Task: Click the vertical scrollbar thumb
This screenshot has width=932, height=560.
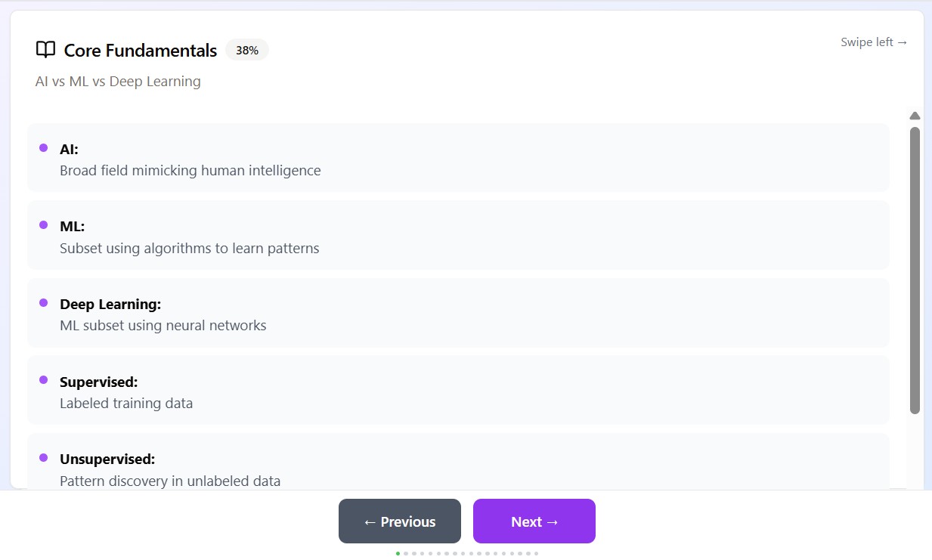Action: pyautogui.click(x=915, y=271)
